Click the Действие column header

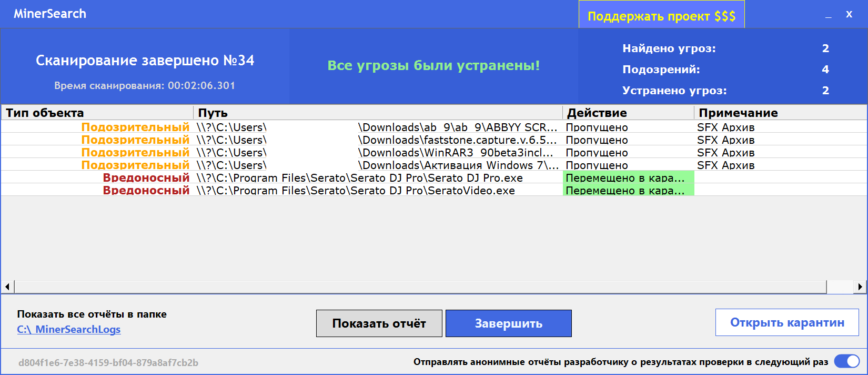click(x=628, y=113)
